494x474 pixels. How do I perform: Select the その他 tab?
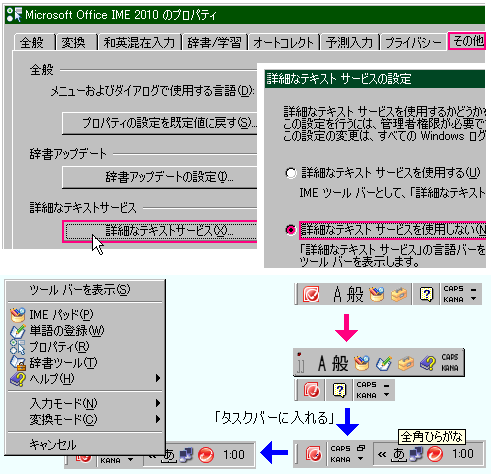tap(467, 41)
